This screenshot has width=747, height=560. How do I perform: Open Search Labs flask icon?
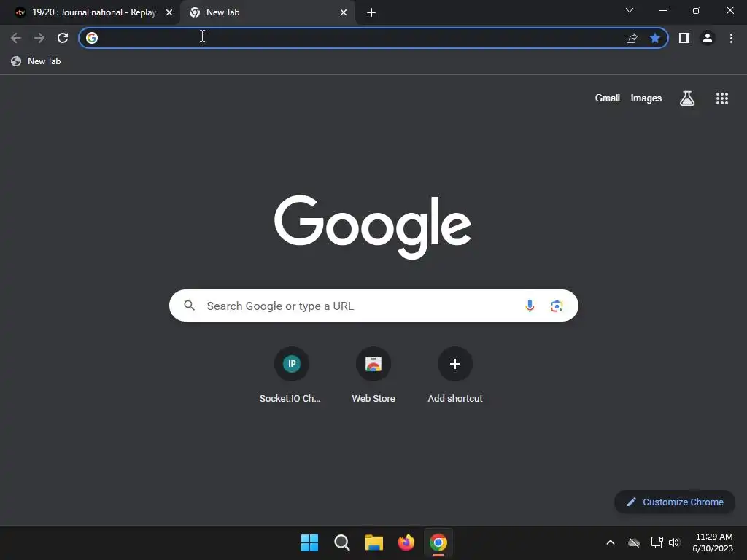[x=687, y=98]
